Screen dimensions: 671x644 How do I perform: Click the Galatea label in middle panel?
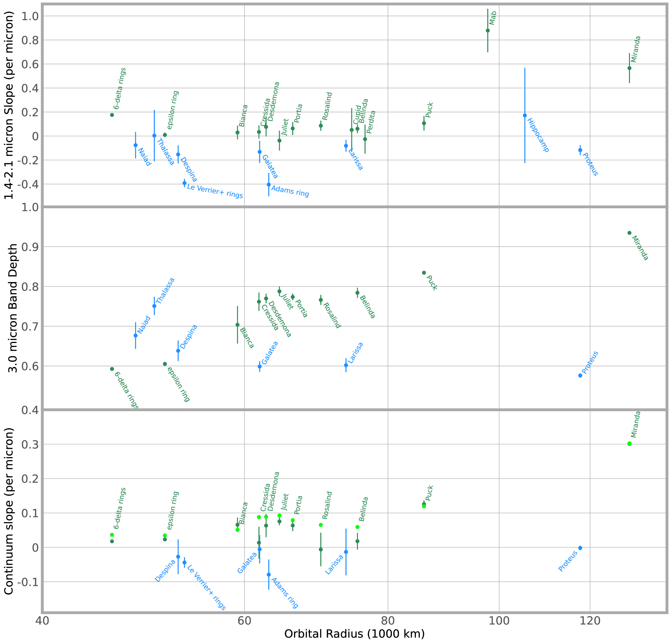click(270, 353)
